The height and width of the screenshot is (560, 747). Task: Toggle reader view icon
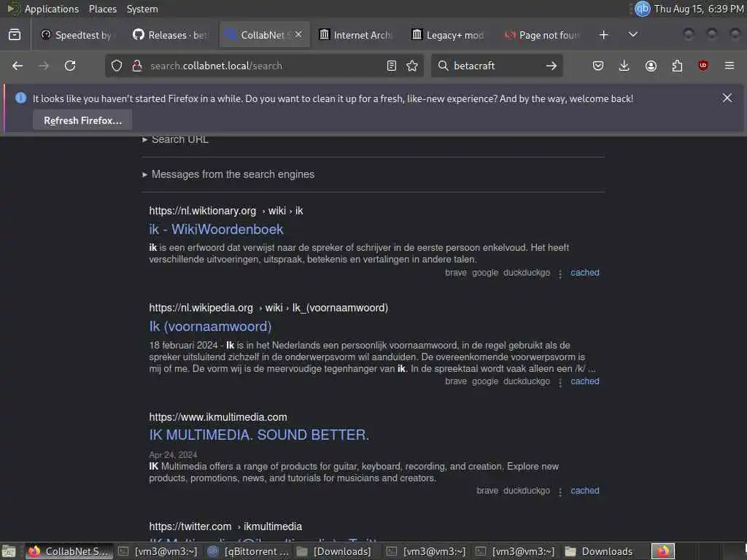click(x=392, y=66)
